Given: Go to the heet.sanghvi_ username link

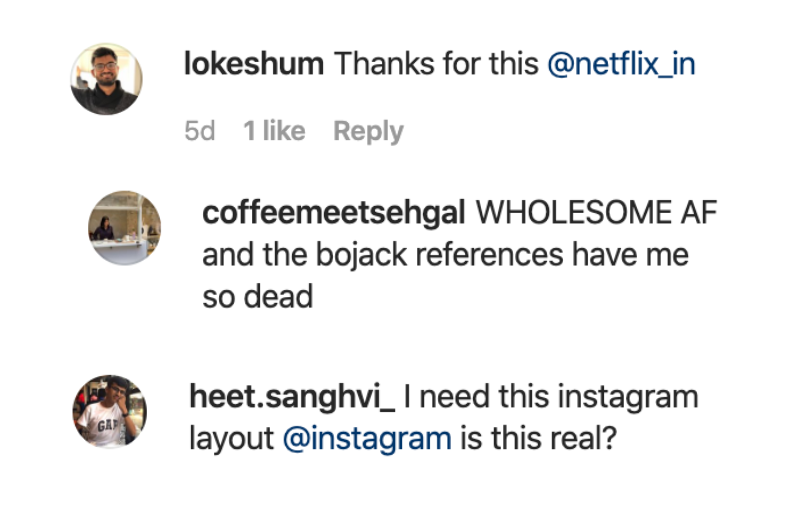Looking at the screenshot, I should (292, 397).
